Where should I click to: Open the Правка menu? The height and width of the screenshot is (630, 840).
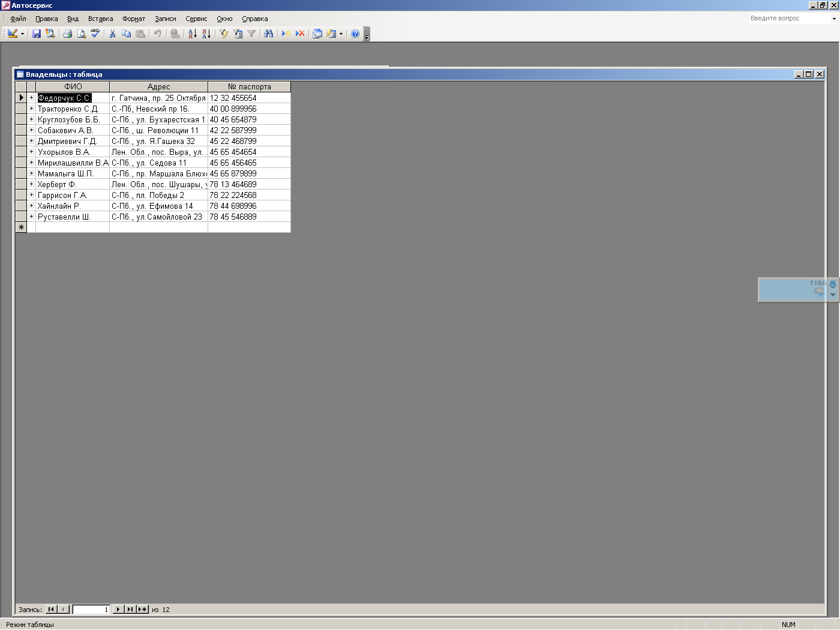[47, 19]
